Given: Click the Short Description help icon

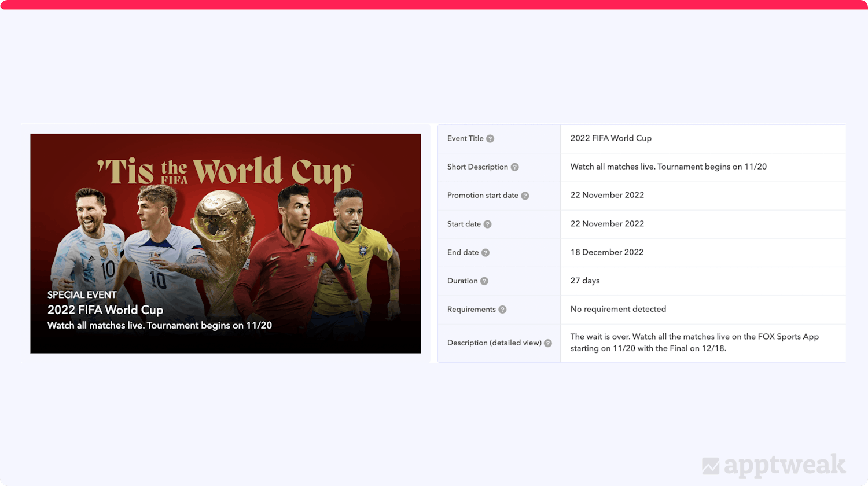Looking at the screenshot, I should coord(515,167).
